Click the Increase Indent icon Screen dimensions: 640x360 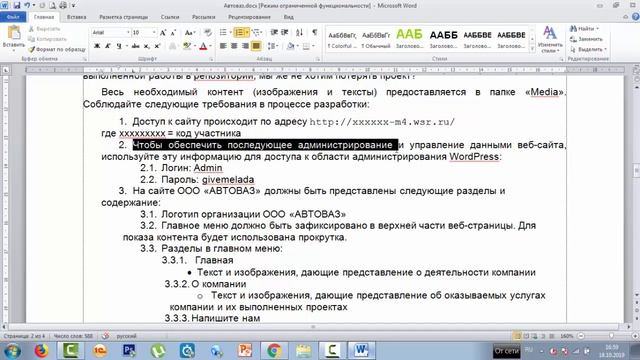tap(285, 32)
